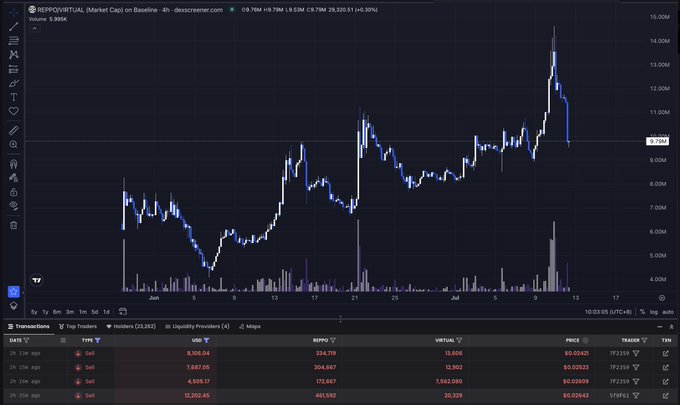Open transaction link for 7,687.05 sell
Image resolution: width=680 pixels, height=405 pixels.
666,367
